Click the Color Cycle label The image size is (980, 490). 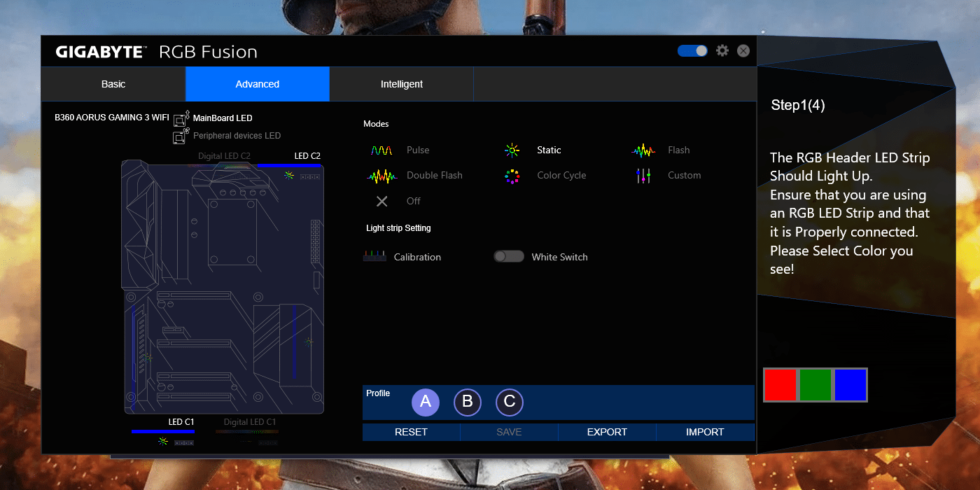click(x=561, y=175)
